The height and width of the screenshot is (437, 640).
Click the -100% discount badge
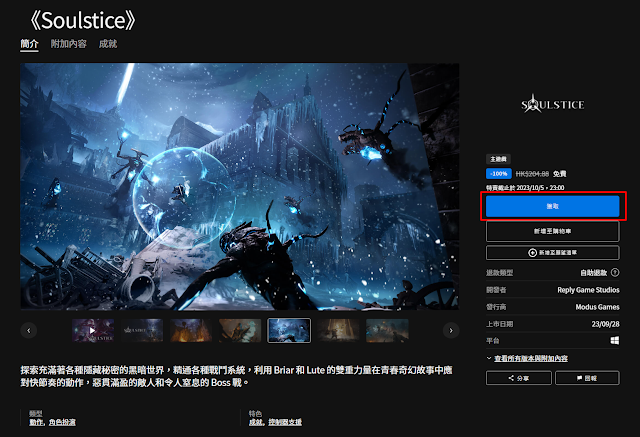498,174
